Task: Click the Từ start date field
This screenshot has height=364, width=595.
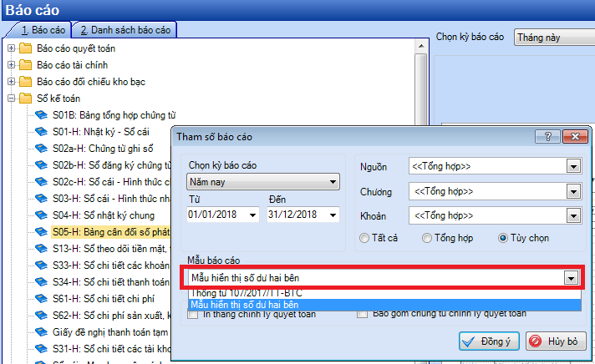Action: 222,215
